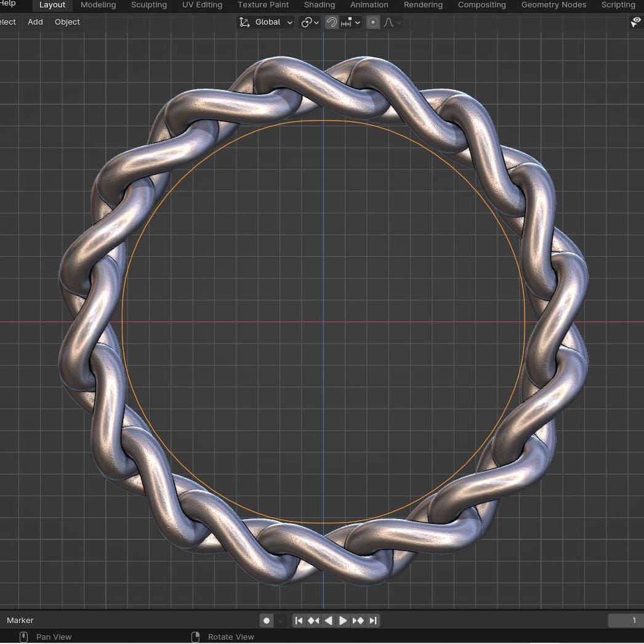Open the Marker menu in timeline
The height and width of the screenshot is (644, 644).
20,620
